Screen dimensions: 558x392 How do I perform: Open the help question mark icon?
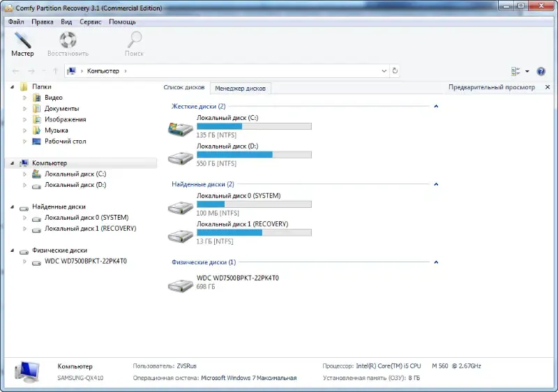click(x=541, y=72)
